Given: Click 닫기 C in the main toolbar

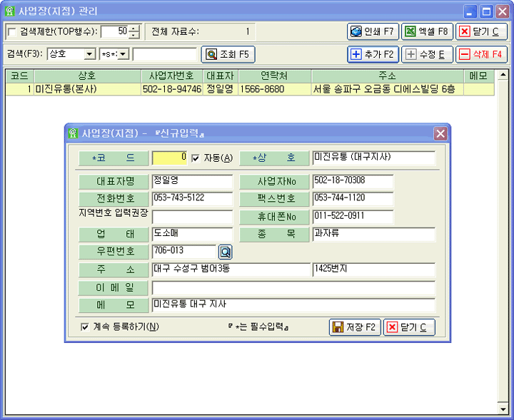Looking at the screenshot, I should click(x=481, y=32).
